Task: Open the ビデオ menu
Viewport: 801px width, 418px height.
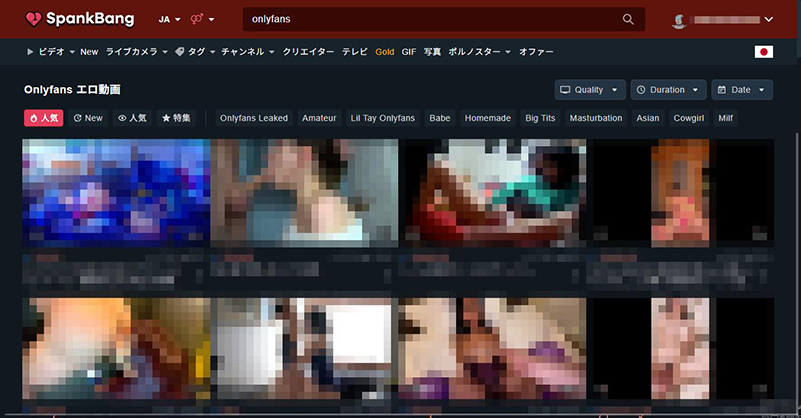Action: click(51, 52)
